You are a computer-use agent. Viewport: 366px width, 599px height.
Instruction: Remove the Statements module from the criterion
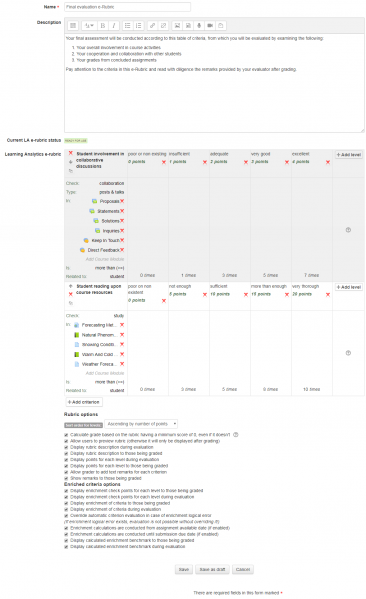(122, 211)
